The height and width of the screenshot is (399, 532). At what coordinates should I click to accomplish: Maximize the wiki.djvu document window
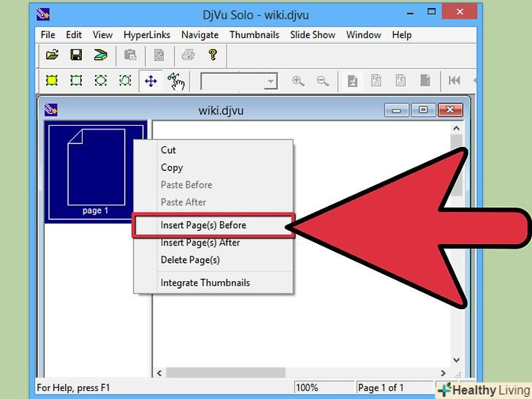tap(422, 110)
